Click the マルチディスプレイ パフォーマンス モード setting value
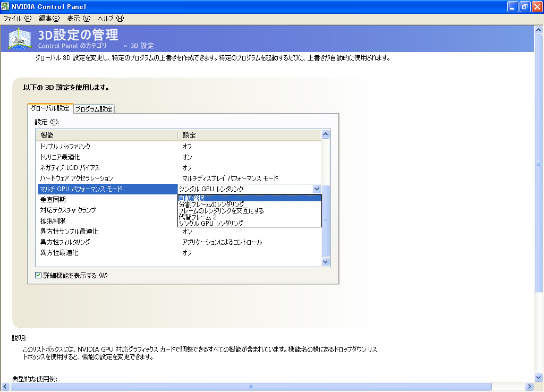The image size is (544, 392). pos(230,178)
